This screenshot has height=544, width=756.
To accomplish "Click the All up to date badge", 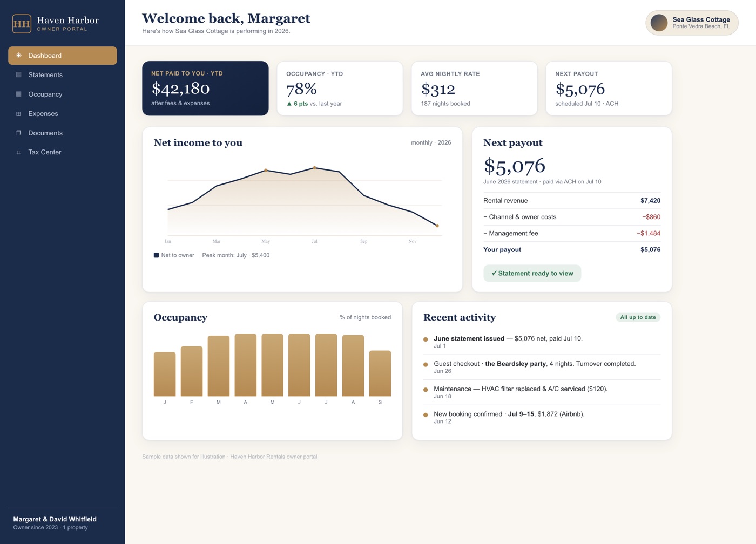I will click(x=638, y=317).
